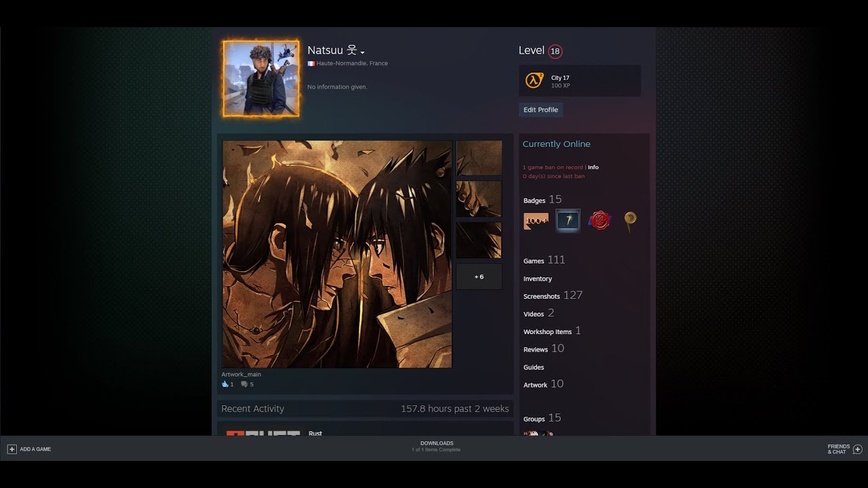Select the 100+ games badge icon
Viewport: 868px width, 488px height.
coord(536,221)
